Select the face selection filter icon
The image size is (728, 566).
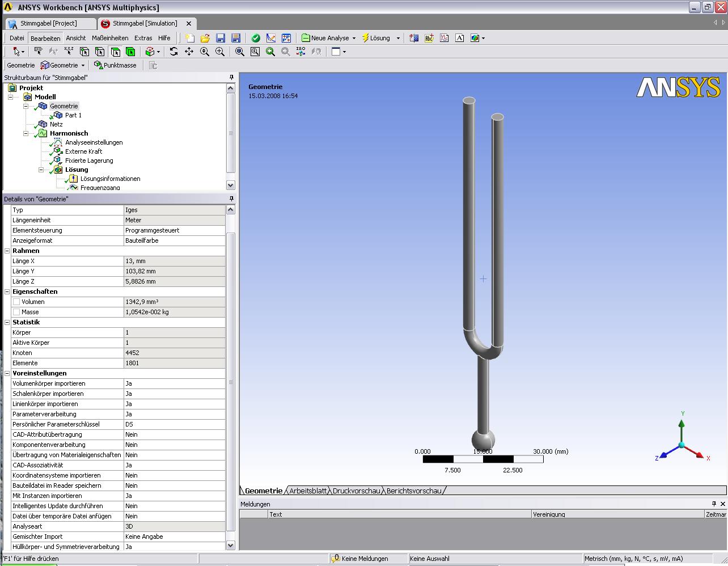[116, 52]
